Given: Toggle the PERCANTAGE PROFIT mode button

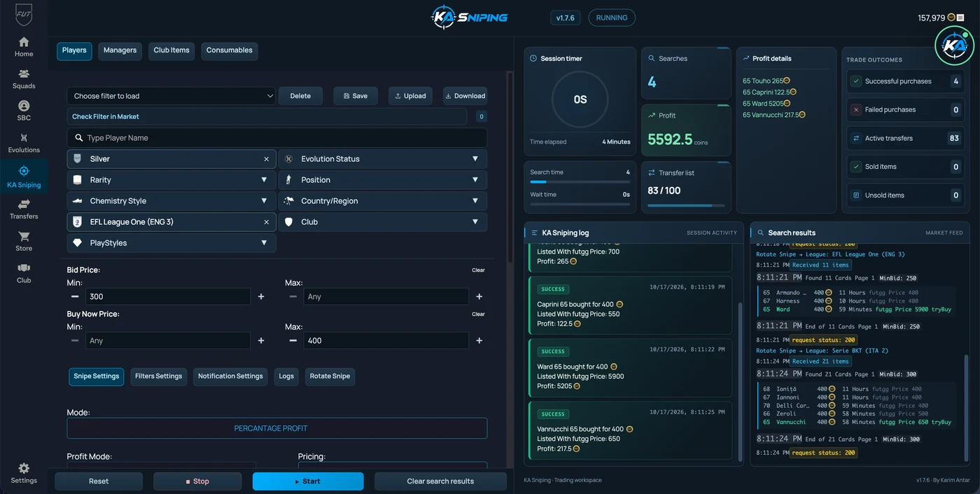Looking at the screenshot, I should point(277,428).
